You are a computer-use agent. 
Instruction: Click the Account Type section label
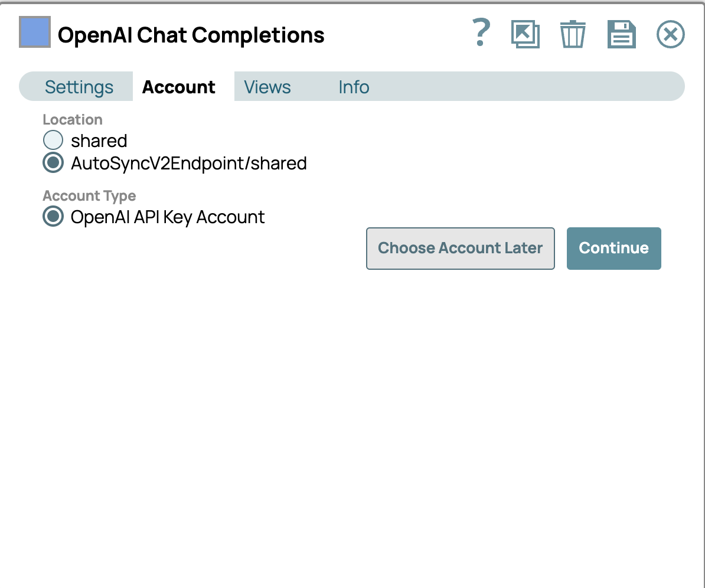89,196
